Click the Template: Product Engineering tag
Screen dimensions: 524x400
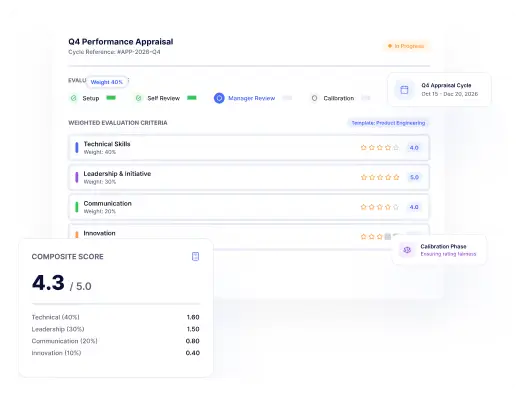(x=388, y=123)
